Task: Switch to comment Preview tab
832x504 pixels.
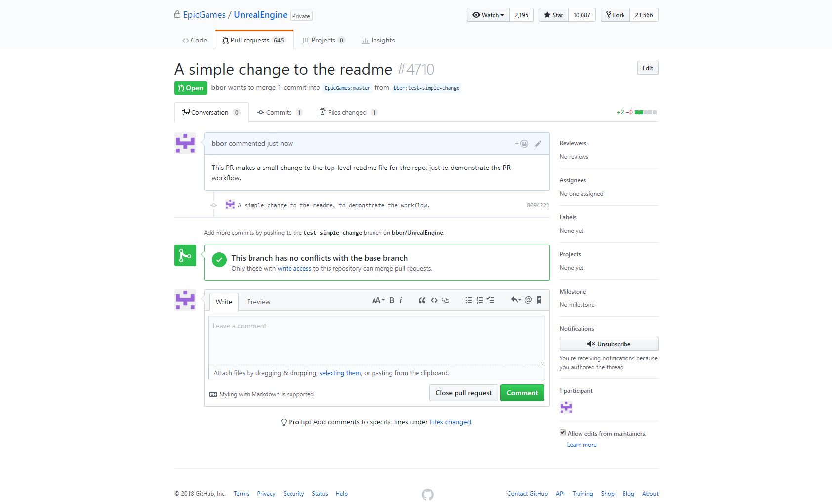Action: 258,302
